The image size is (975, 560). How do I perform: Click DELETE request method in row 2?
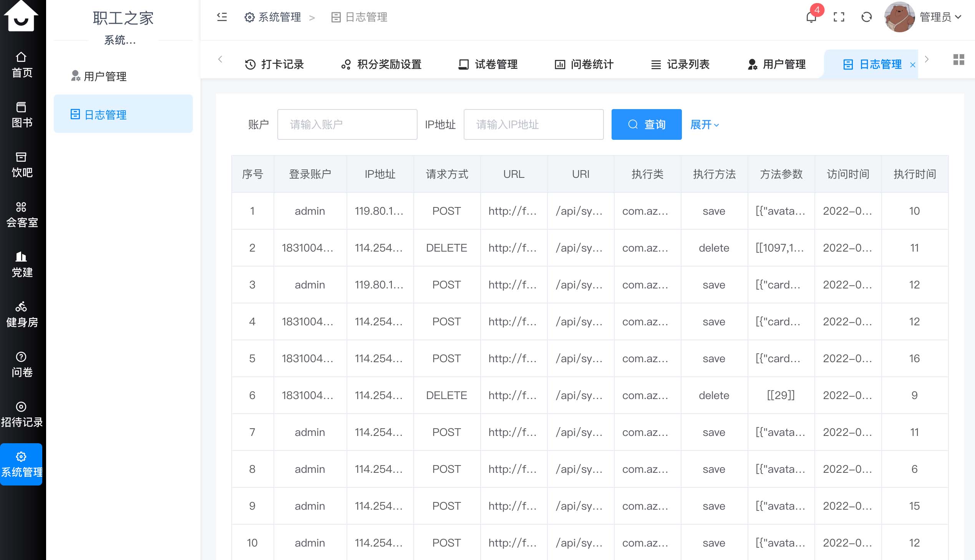click(x=446, y=248)
